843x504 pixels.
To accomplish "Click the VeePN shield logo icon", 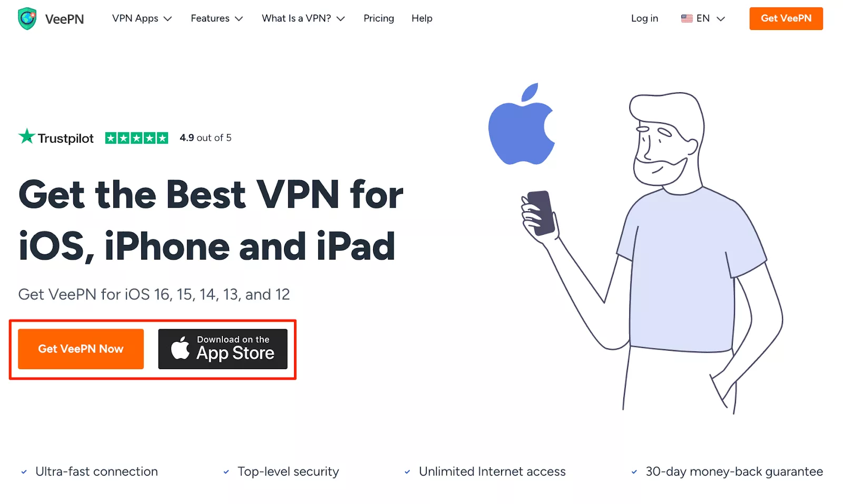I will (27, 18).
